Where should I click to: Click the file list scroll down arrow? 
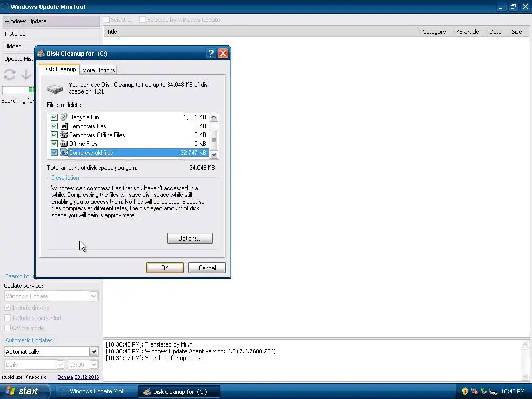pos(214,154)
